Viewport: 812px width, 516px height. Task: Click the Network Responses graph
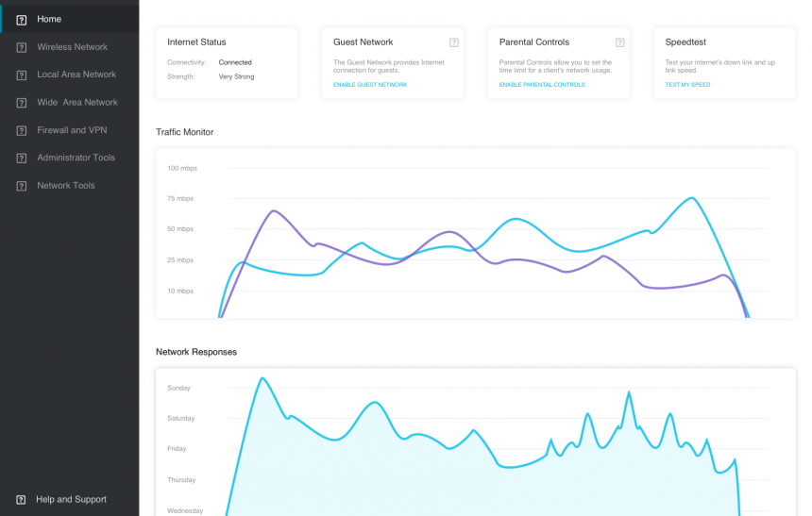click(475, 441)
